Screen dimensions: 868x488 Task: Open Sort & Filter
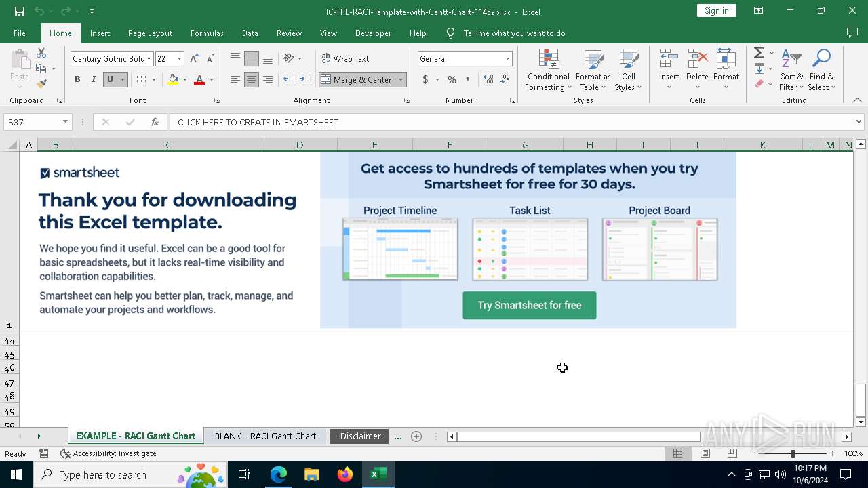coord(791,70)
